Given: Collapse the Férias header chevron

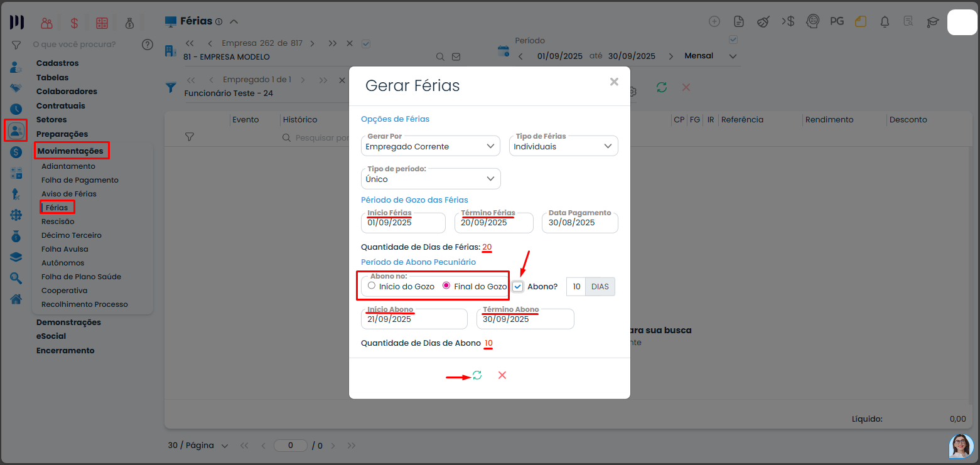Looking at the screenshot, I should click(234, 21).
